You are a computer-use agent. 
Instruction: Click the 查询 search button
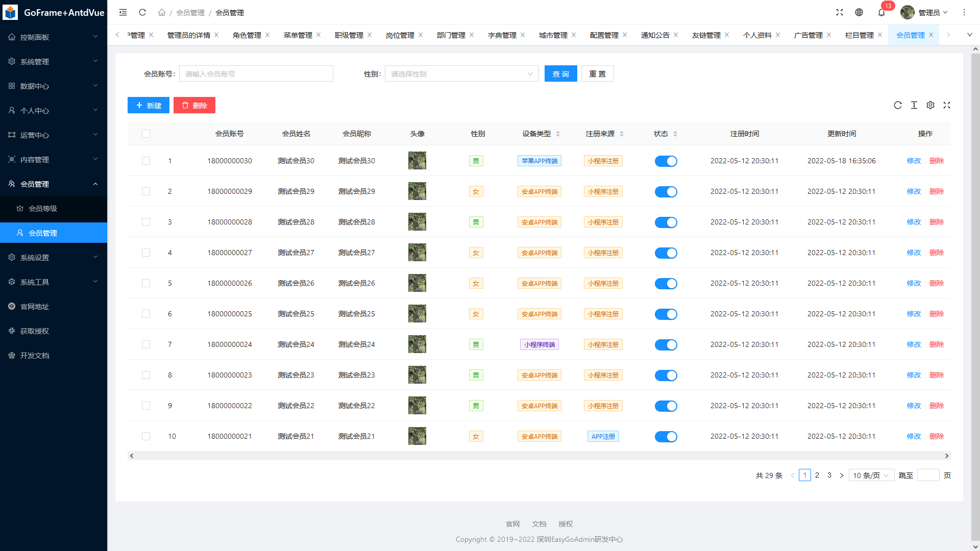(560, 74)
